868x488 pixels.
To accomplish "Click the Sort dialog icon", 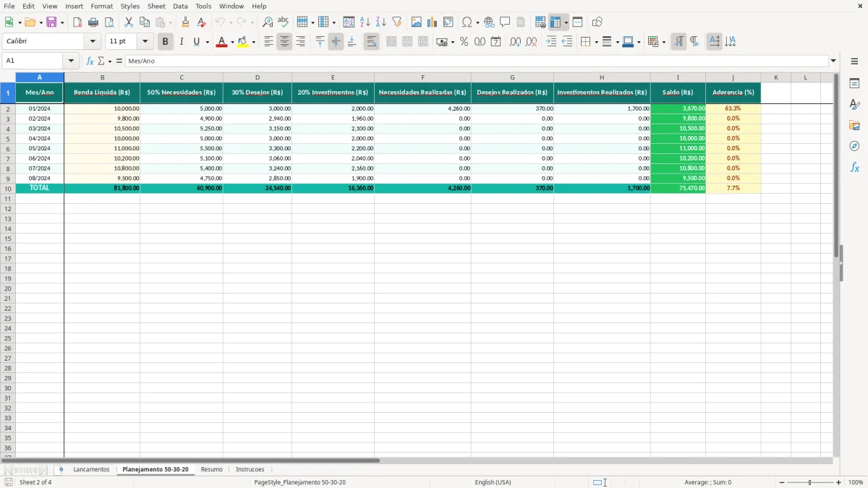I will click(x=349, y=22).
